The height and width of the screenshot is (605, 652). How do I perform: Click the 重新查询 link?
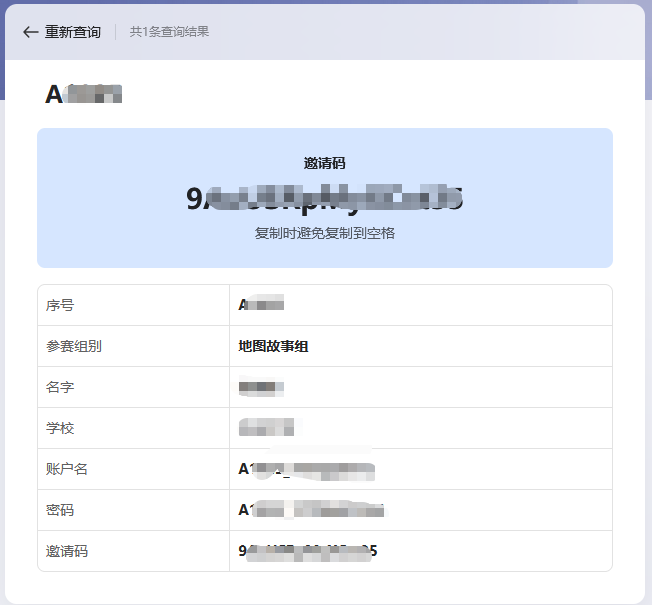pyautogui.click(x=73, y=32)
